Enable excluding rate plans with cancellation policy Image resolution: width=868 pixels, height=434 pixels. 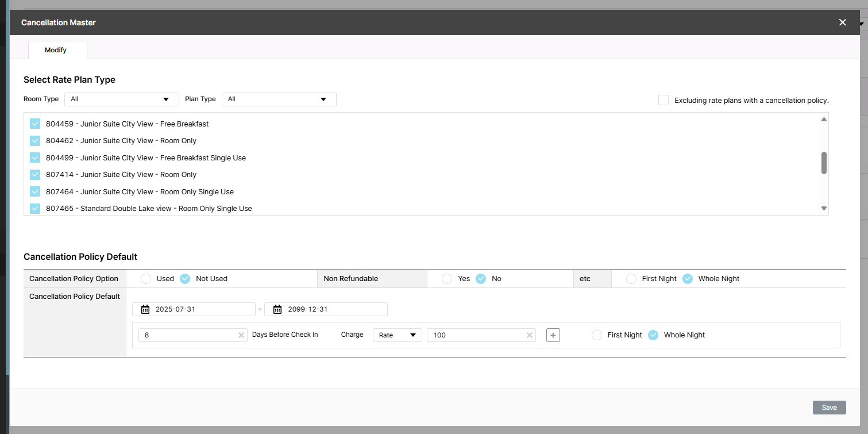tap(663, 100)
